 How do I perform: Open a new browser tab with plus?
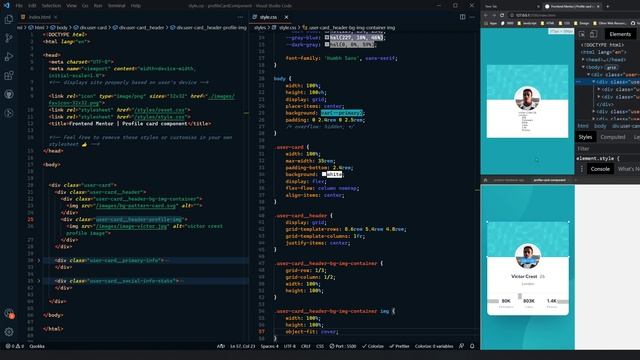607,6
